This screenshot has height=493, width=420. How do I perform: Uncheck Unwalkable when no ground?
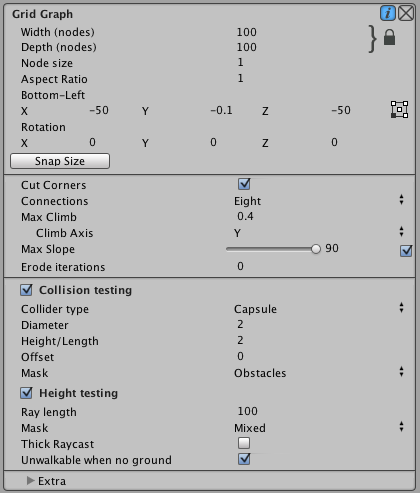tap(244, 459)
